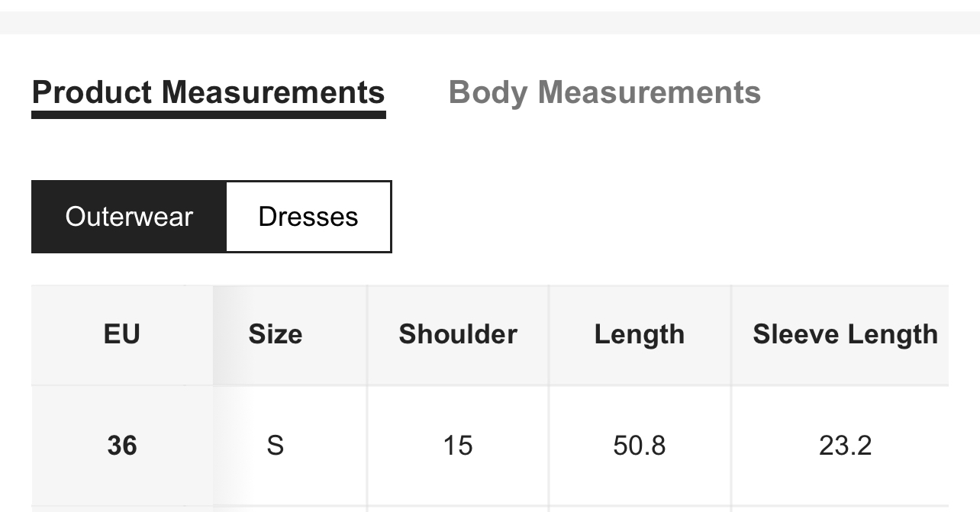Click the EU column header
This screenshot has width=980, height=512.
(122, 334)
